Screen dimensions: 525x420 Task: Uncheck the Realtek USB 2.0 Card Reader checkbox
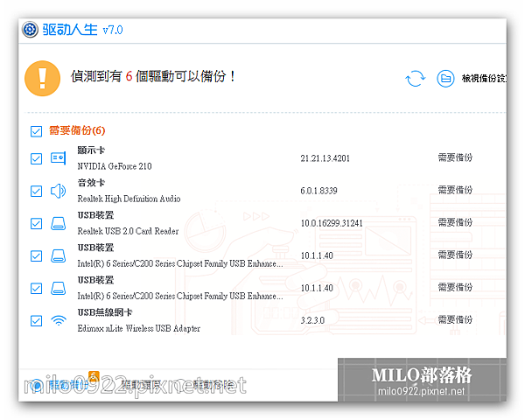coord(36,223)
